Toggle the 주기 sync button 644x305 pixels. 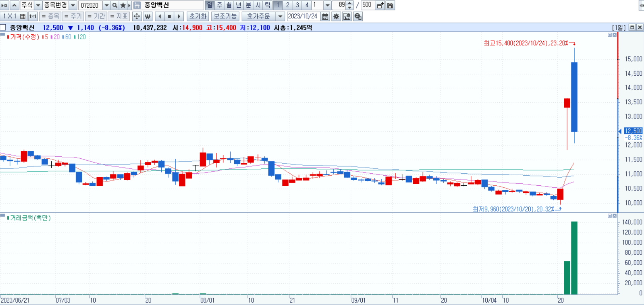point(73,16)
